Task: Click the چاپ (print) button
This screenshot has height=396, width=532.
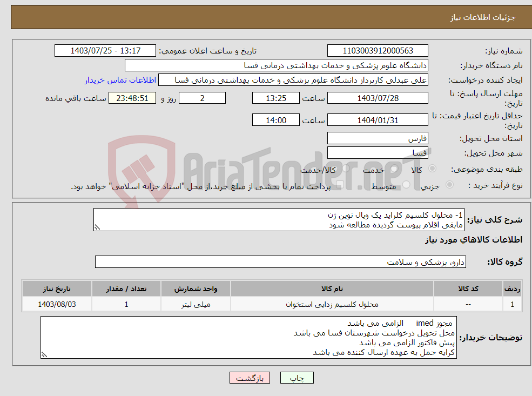Action: (x=297, y=378)
